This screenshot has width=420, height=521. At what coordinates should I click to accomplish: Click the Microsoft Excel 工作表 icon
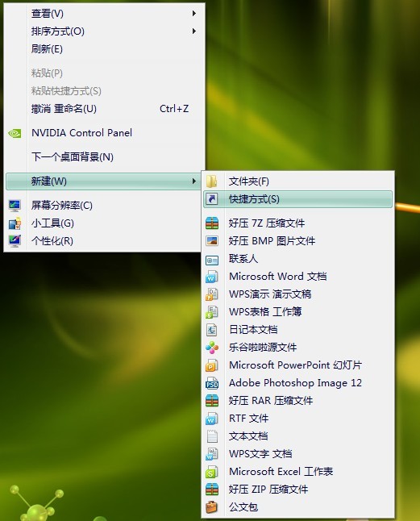tap(212, 472)
